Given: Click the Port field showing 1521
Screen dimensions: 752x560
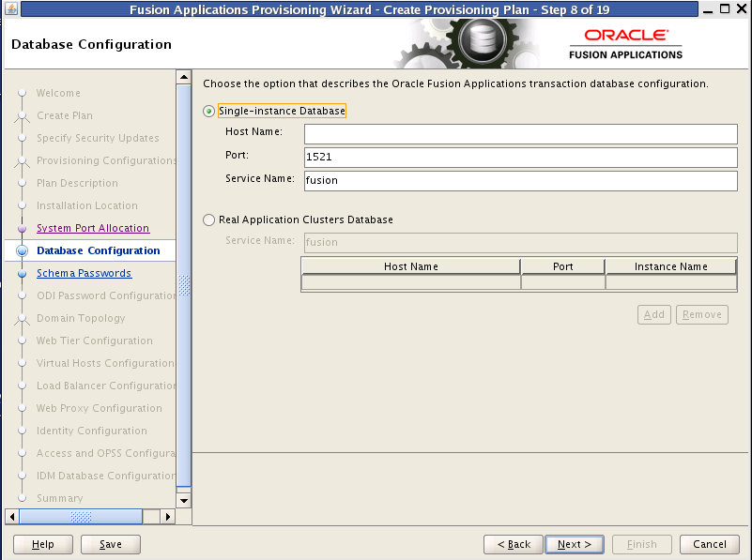Looking at the screenshot, I should tap(520, 158).
